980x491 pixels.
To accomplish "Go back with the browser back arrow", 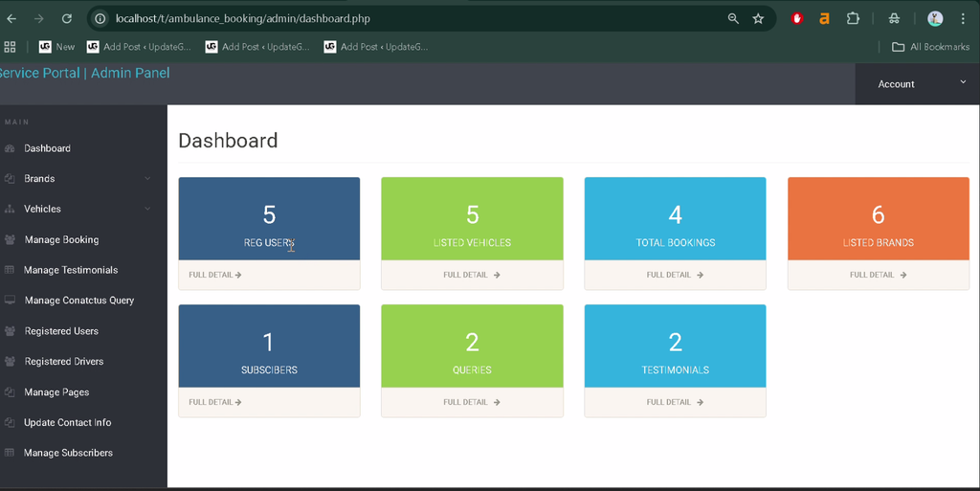I will click(x=11, y=19).
